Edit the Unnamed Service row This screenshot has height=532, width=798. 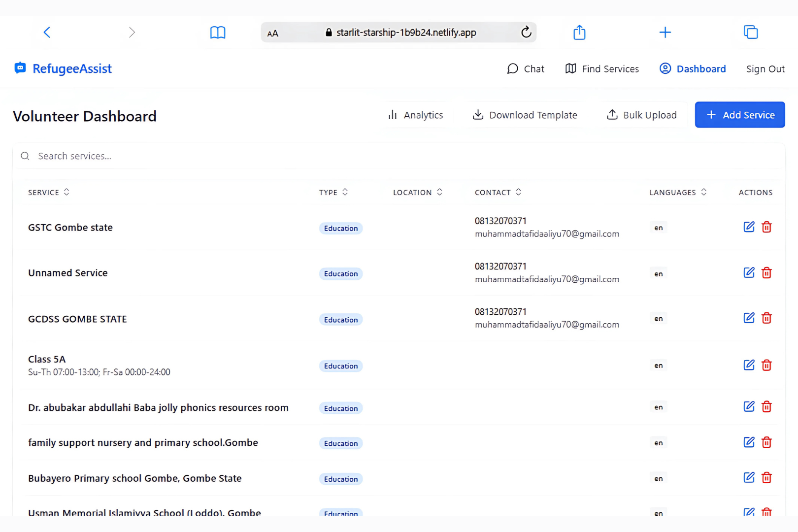coord(749,272)
